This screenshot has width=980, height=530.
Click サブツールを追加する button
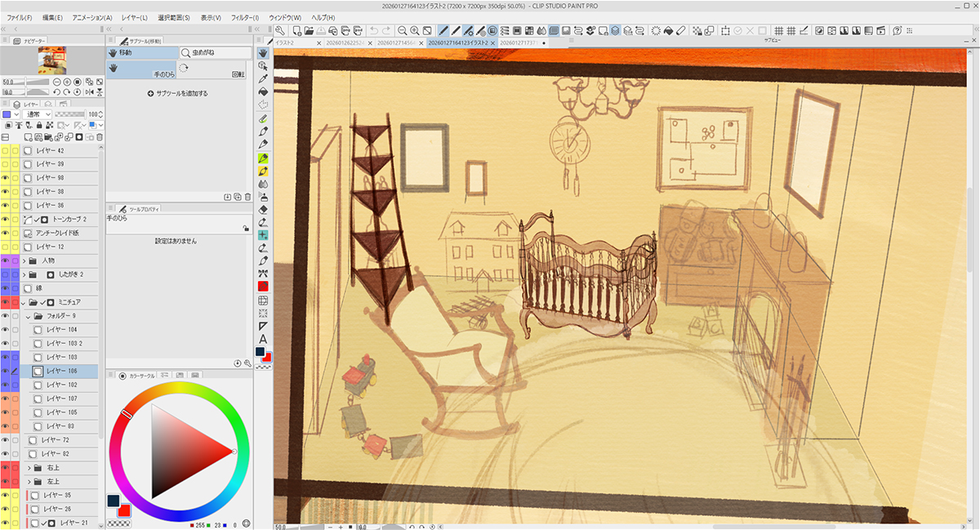[x=177, y=94]
